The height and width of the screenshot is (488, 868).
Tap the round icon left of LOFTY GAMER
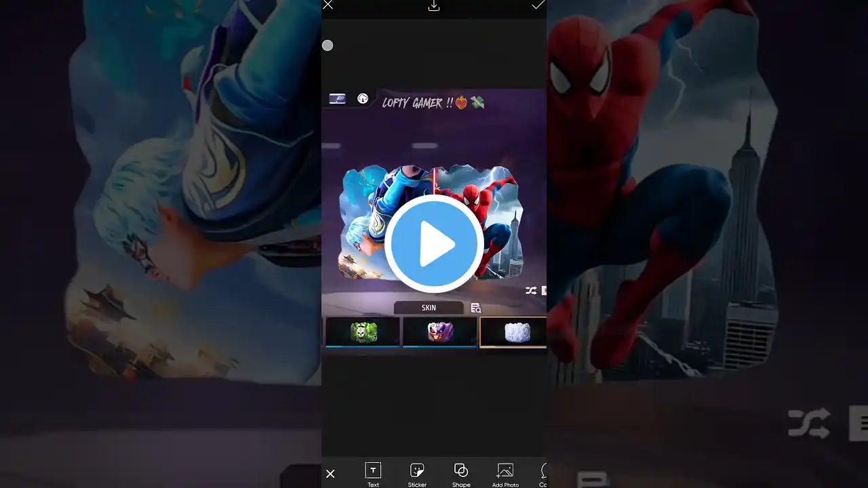point(363,99)
